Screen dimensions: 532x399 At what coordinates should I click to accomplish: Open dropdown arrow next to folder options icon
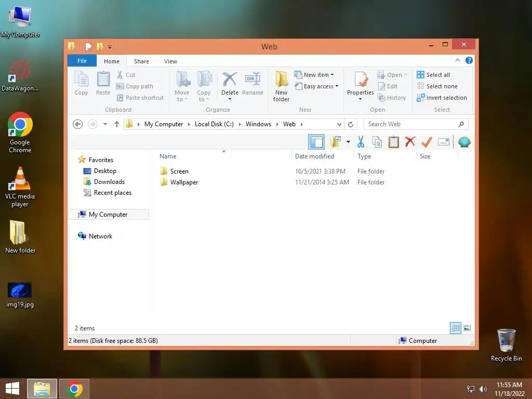pos(348,142)
